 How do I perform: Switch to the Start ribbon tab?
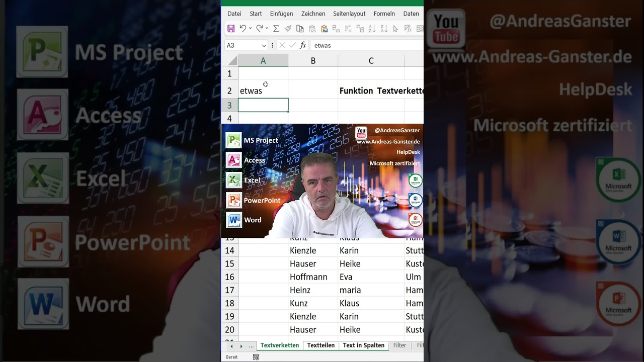256,14
